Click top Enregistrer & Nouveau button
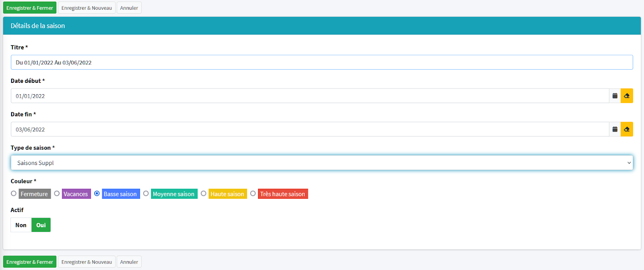 [87, 8]
